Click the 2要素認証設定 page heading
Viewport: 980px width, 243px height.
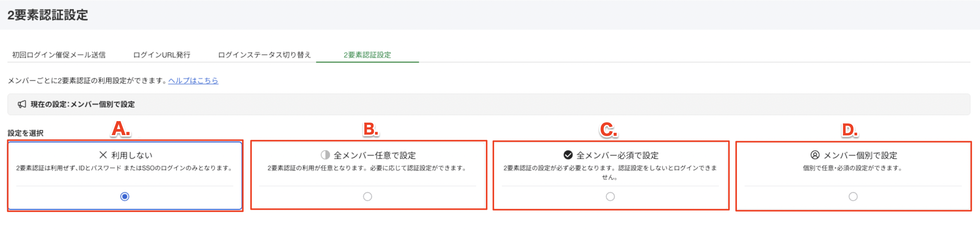tap(48, 15)
